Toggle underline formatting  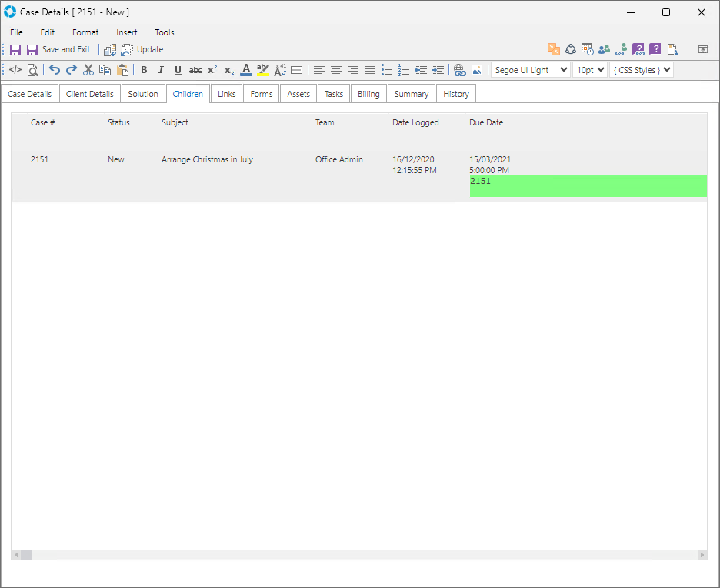pyautogui.click(x=178, y=70)
